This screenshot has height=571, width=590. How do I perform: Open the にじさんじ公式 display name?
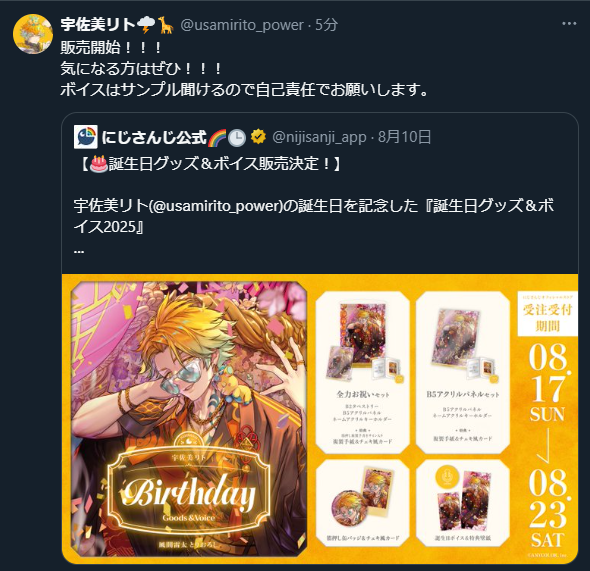154,137
